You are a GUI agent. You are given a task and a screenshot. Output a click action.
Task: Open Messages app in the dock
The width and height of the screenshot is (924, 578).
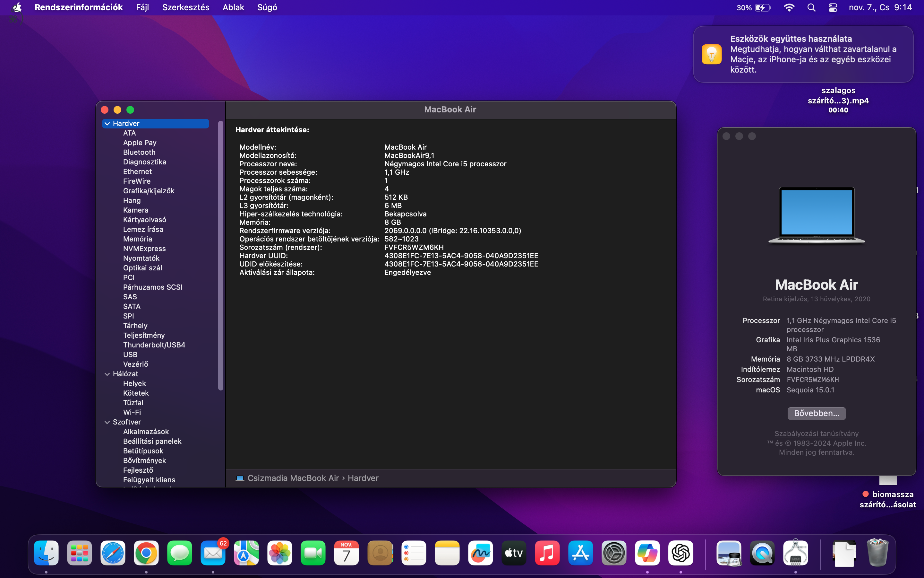179,553
